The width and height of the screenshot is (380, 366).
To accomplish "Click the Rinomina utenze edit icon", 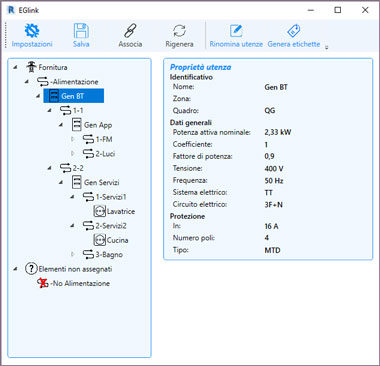I will click(236, 31).
